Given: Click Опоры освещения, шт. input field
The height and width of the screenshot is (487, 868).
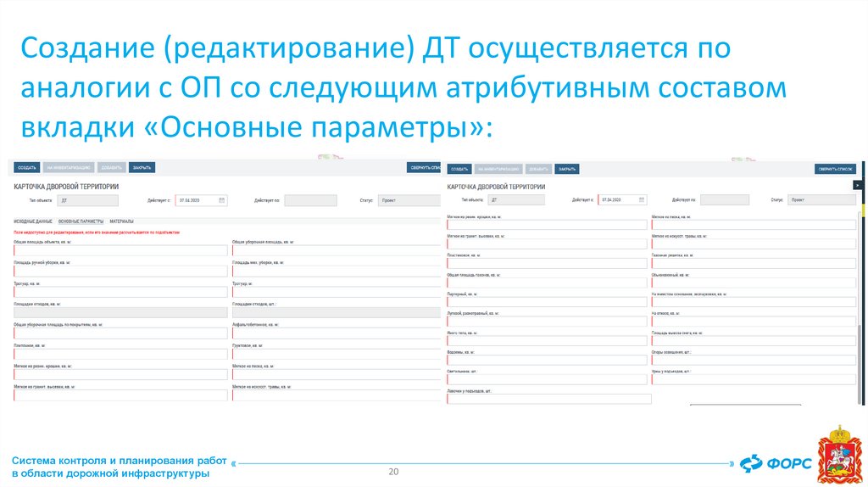Looking at the screenshot, I should click(x=754, y=360).
